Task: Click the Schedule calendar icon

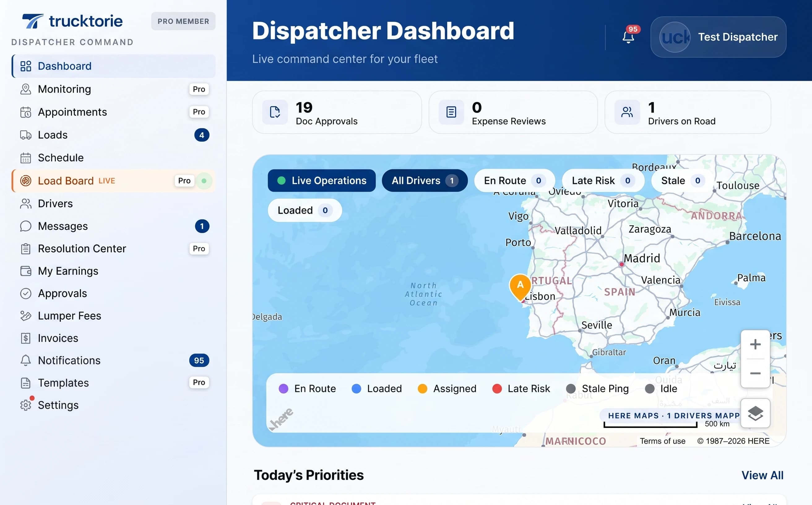Action: (x=26, y=158)
